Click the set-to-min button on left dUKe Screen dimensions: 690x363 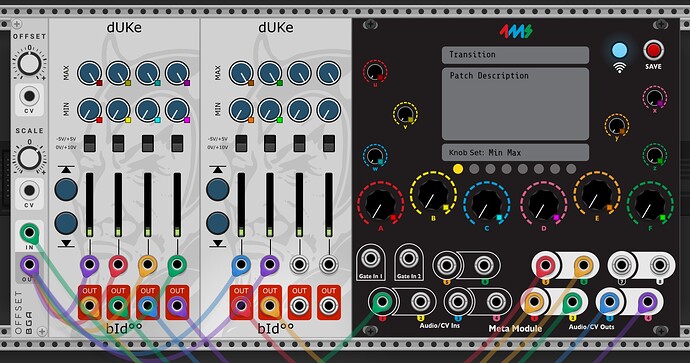pyautogui.click(x=66, y=223)
